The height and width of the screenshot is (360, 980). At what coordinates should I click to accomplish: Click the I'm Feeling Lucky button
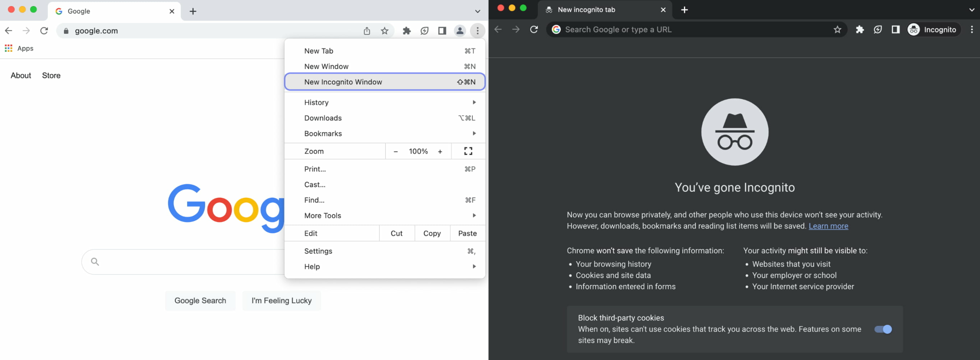[x=281, y=301]
